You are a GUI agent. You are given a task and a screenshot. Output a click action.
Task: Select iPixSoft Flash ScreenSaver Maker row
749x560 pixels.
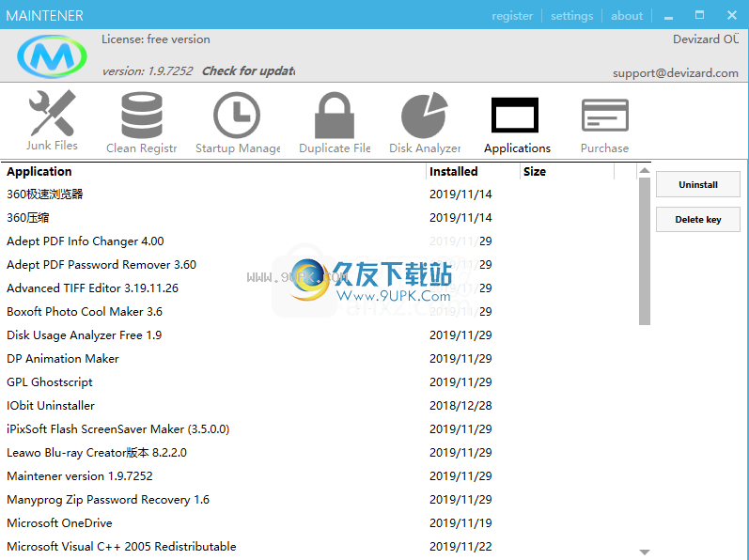(320, 428)
